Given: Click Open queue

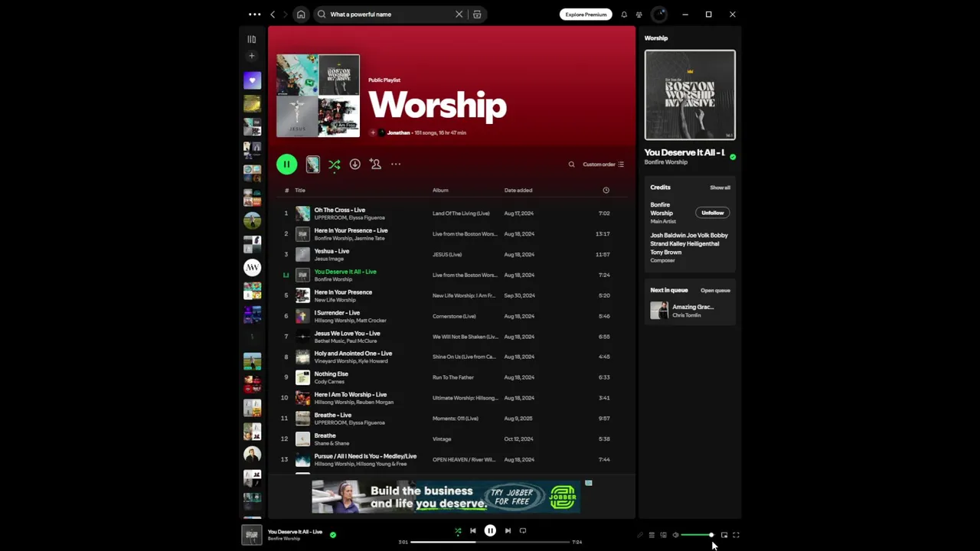Looking at the screenshot, I should (715, 290).
